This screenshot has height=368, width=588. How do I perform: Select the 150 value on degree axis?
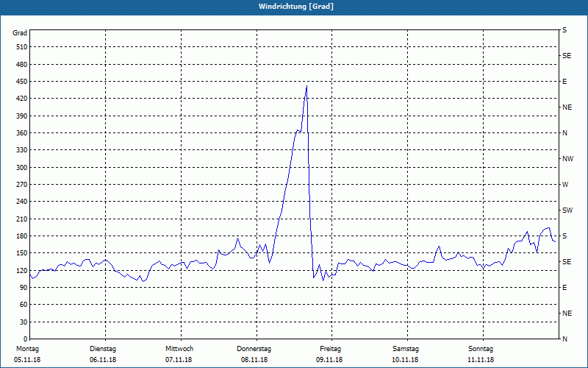click(22, 253)
